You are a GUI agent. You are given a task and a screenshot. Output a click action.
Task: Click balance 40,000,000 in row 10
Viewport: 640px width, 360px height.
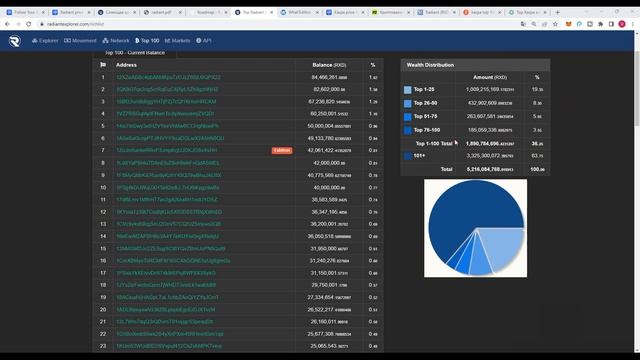pos(329,187)
